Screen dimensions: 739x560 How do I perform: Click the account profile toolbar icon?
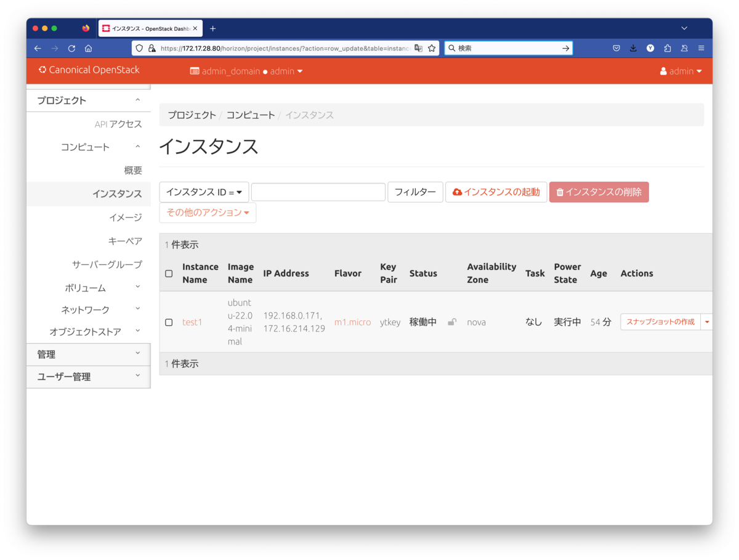point(684,48)
